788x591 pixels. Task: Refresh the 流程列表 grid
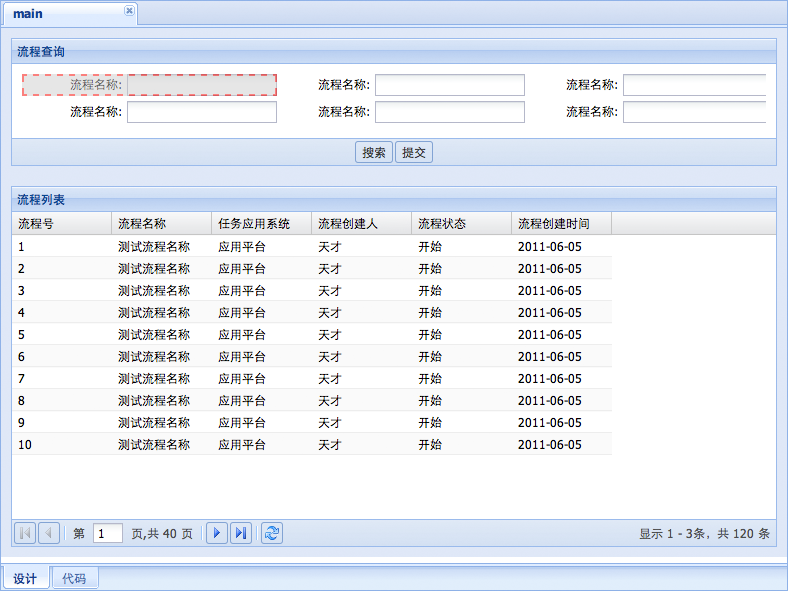click(x=272, y=533)
